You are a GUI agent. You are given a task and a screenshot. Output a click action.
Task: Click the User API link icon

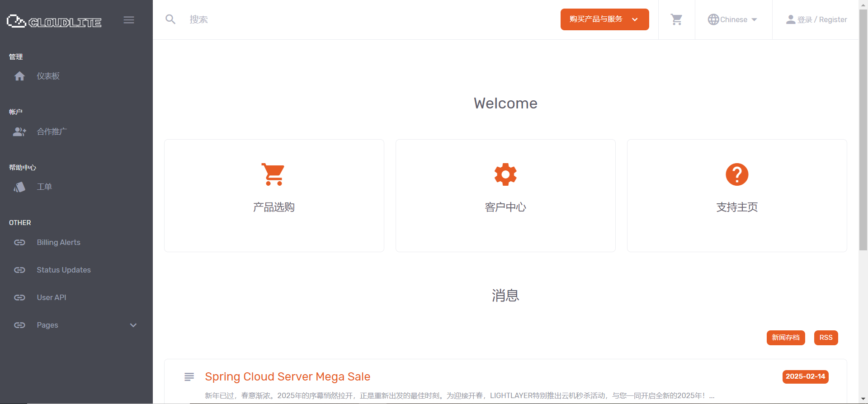(x=19, y=298)
